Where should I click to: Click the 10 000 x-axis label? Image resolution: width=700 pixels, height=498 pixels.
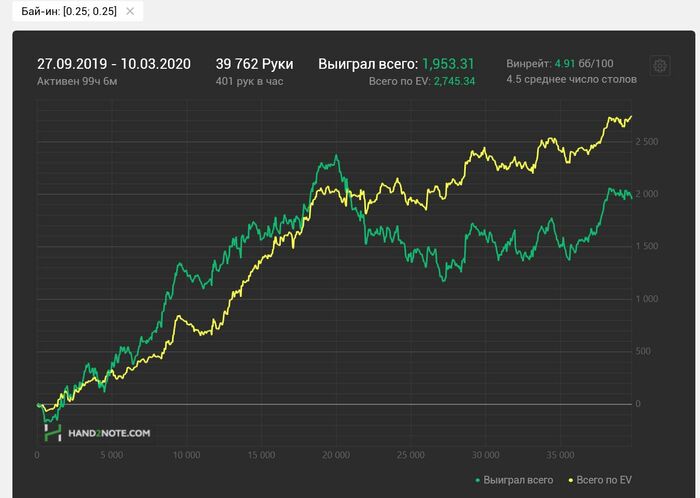(x=187, y=455)
